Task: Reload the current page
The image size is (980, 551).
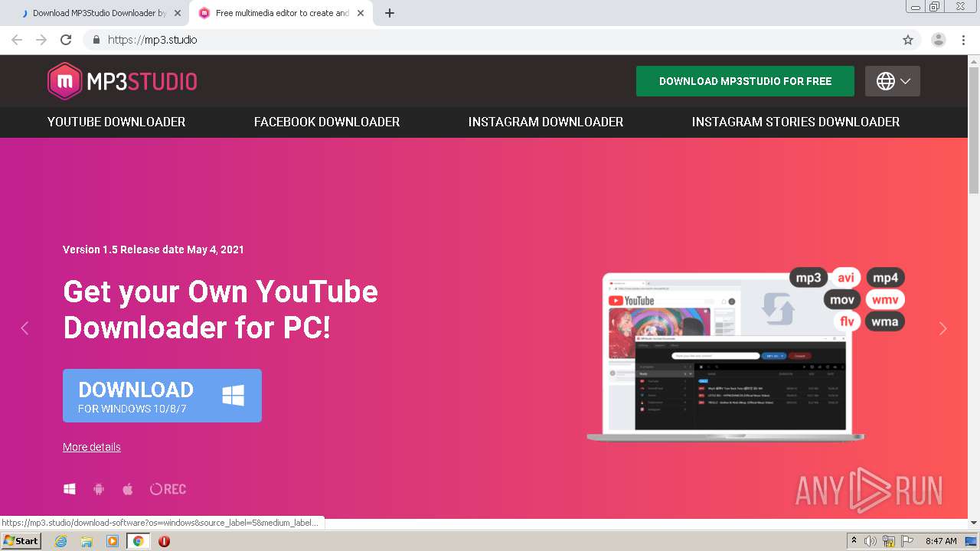Action: (x=66, y=40)
